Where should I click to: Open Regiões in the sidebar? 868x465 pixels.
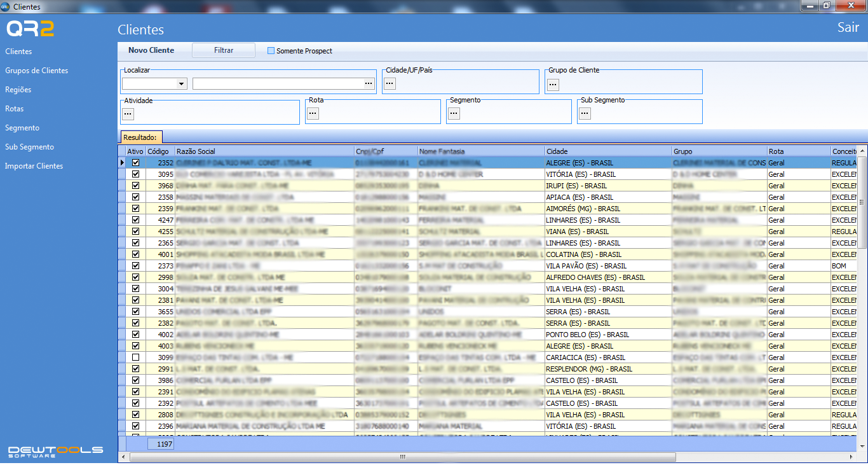tap(18, 90)
